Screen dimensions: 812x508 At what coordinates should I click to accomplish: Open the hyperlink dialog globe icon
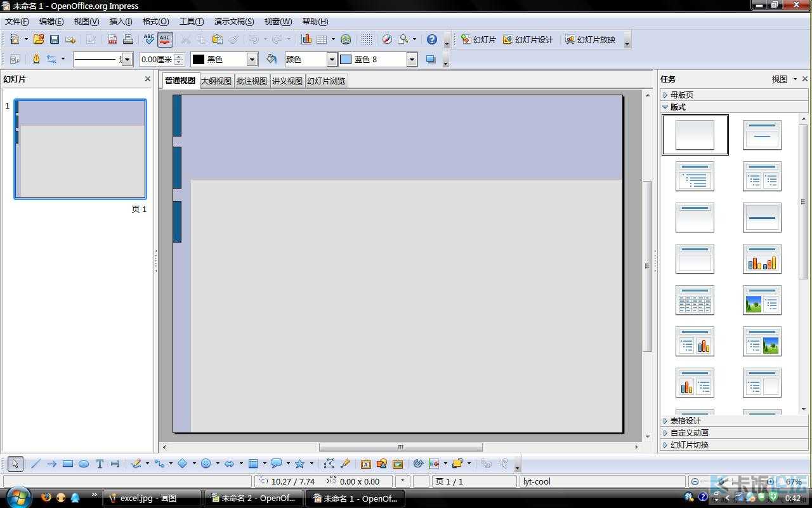[346, 39]
